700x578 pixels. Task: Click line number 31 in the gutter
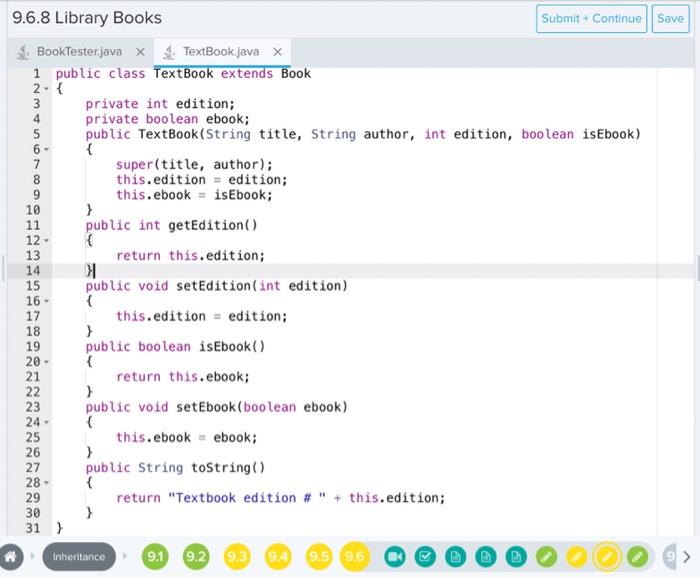(x=33, y=528)
